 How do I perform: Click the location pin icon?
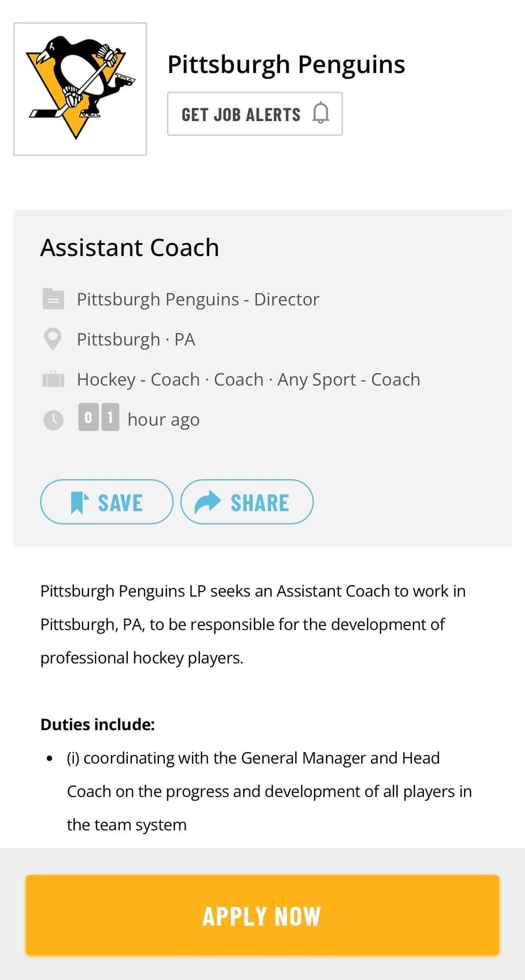[53, 339]
